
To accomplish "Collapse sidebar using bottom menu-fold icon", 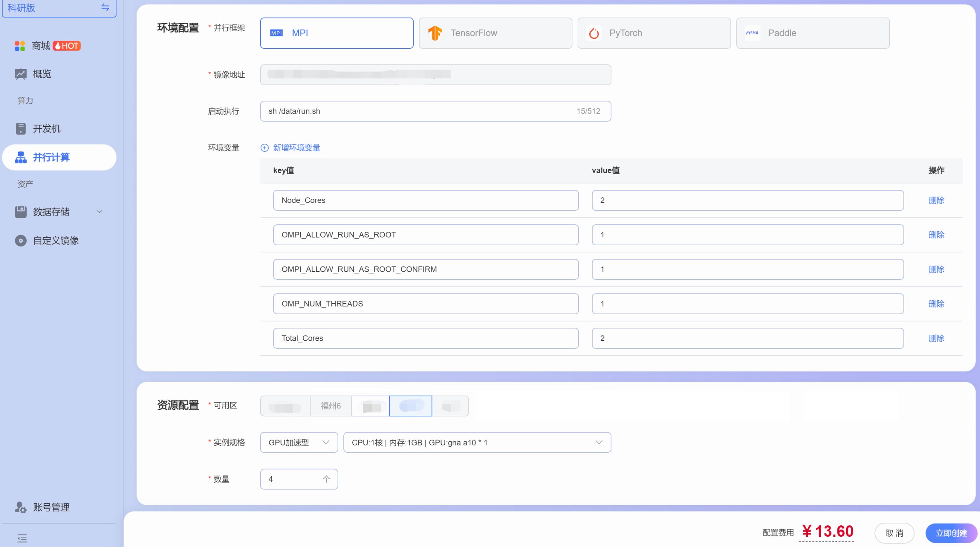I will pos(22,538).
